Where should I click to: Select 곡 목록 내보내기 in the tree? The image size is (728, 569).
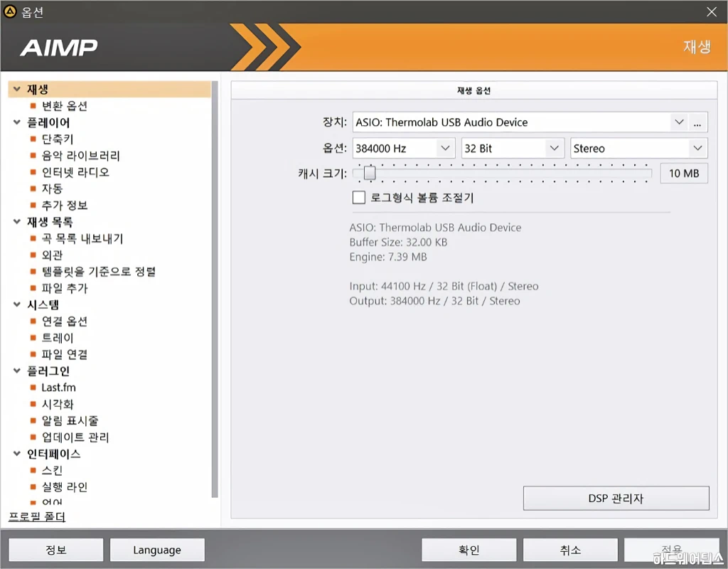point(82,239)
